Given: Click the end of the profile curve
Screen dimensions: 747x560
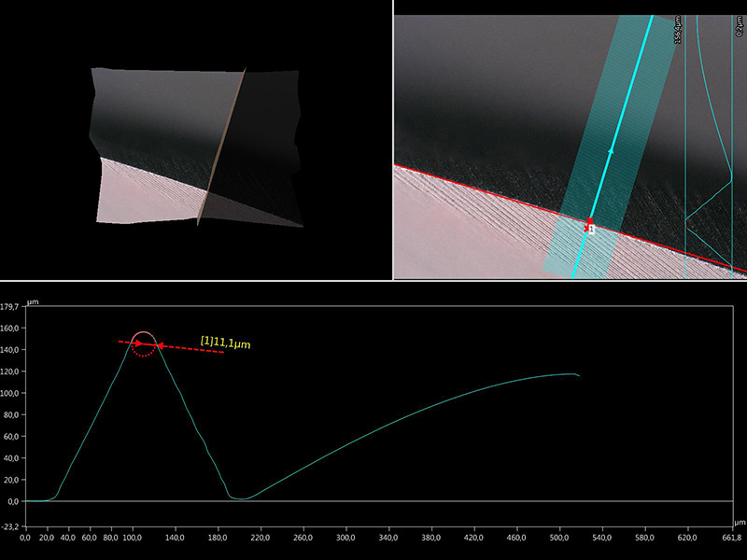Looking at the screenshot, I should 579,375.
